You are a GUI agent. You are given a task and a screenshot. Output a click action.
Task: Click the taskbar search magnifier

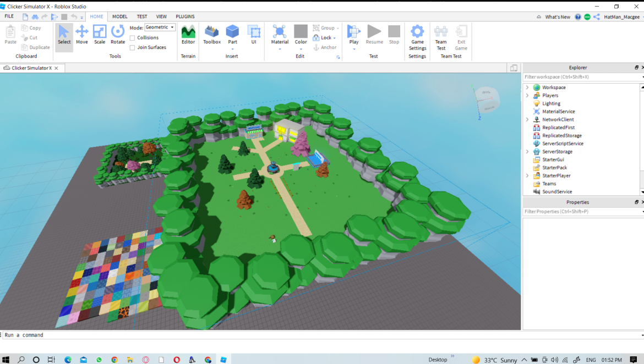[x=21, y=360]
